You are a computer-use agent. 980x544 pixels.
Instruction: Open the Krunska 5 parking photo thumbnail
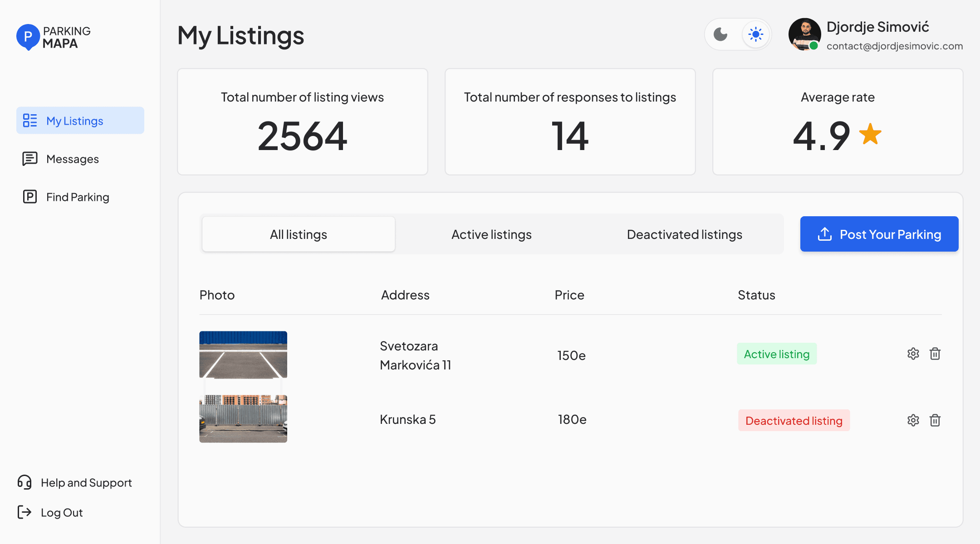[x=243, y=418]
